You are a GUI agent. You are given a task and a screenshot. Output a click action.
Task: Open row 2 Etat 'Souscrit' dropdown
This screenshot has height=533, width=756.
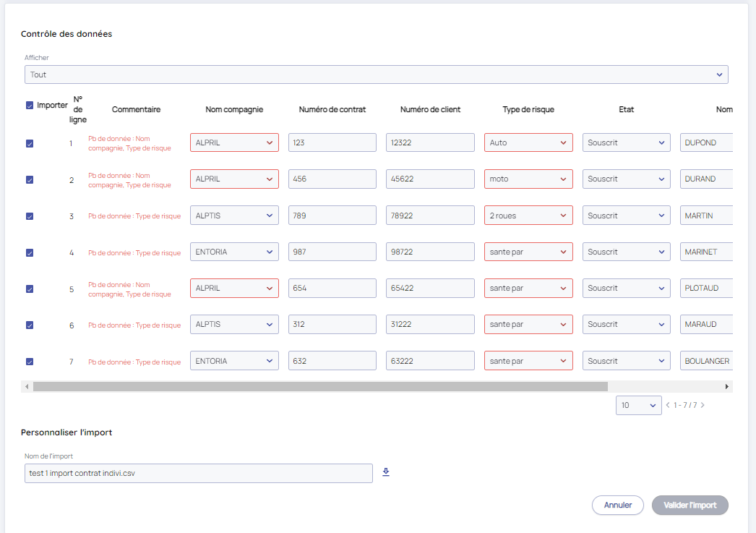pyautogui.click(x=626, y=179)
